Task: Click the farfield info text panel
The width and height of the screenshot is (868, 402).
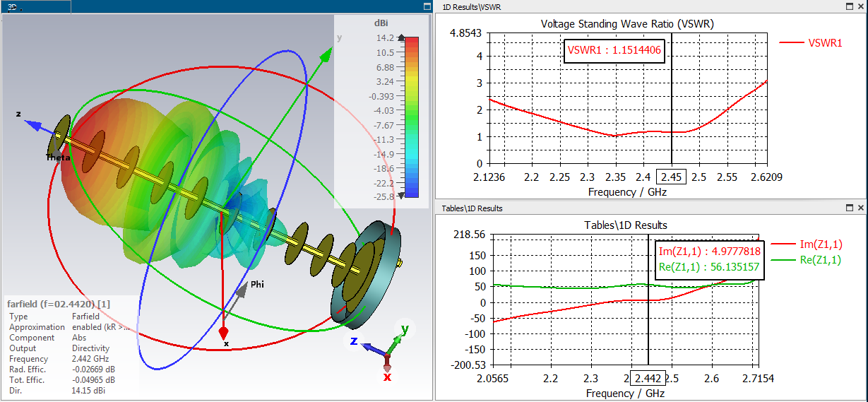Action: (70, 347)
